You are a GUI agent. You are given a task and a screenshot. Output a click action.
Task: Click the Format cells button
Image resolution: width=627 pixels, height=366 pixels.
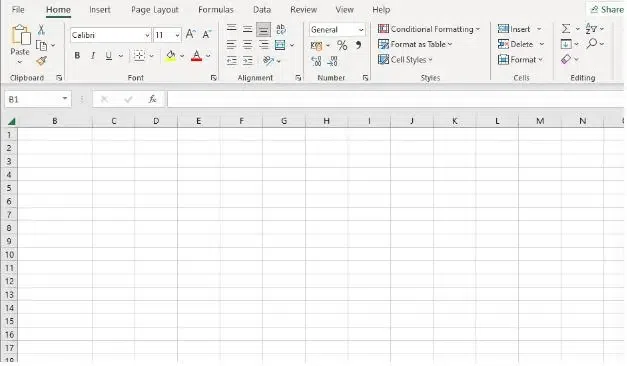click(x=520, y=60)
